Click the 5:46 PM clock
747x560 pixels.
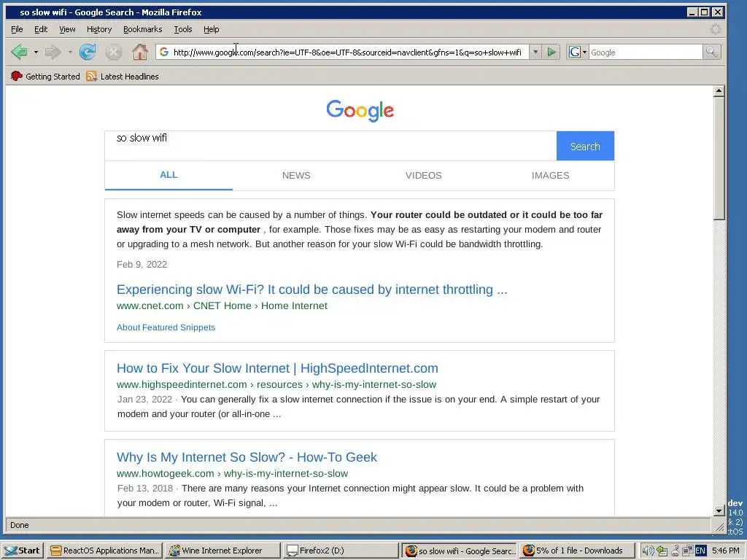pyautogui.click(x=726, y=551)
